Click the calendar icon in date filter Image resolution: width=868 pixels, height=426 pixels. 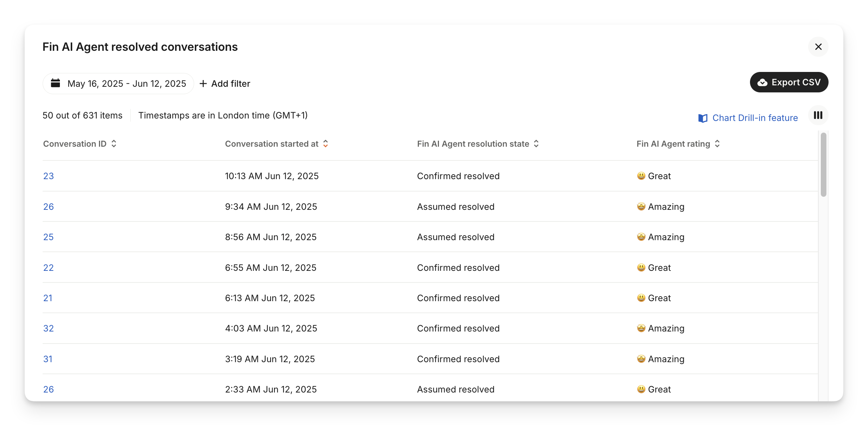tap(56, 83)
